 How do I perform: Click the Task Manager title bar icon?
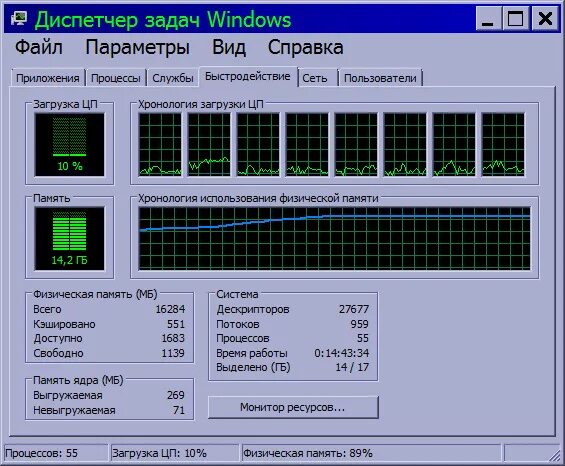coord(19,19)
